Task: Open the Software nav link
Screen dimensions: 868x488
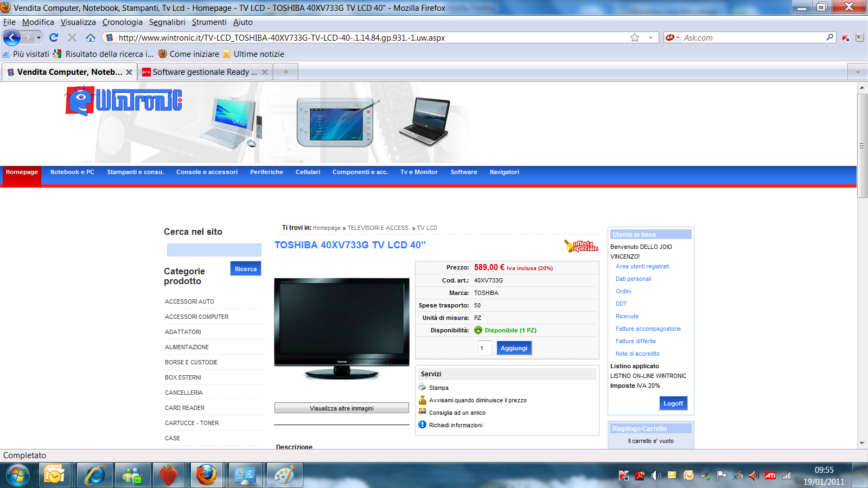Action: pos(464,172)
